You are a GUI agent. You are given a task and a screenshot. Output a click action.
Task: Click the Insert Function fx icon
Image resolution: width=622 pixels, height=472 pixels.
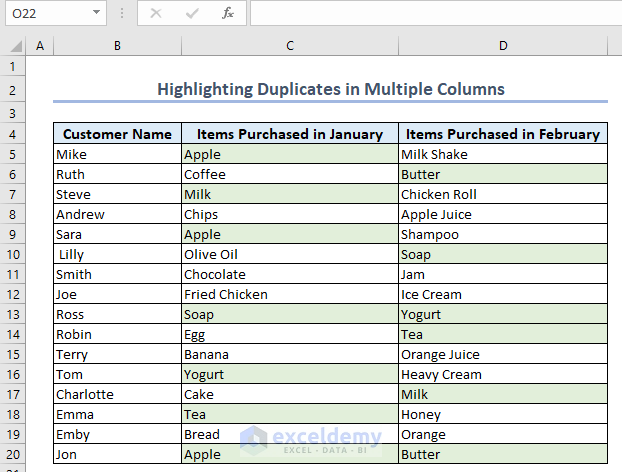click(228, 13)
